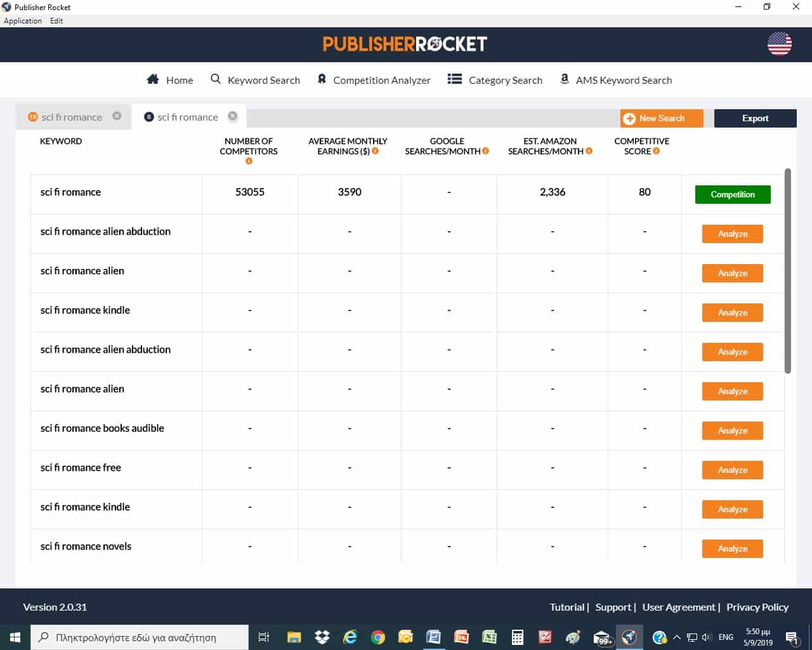Open AMS Keyword Search via the Amazon icon
812x650 pixels.
pos(564,79)
